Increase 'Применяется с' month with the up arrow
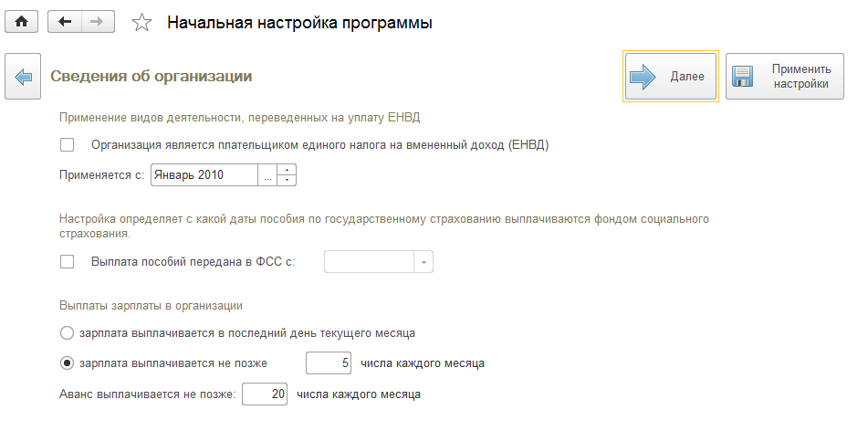 [x=288, y=170]
